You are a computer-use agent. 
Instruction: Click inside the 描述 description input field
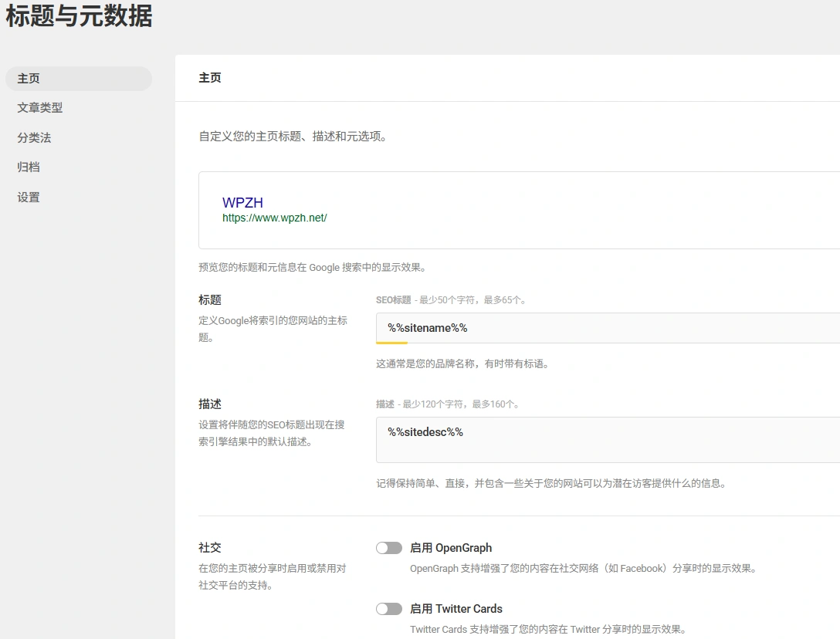[540, 436]
